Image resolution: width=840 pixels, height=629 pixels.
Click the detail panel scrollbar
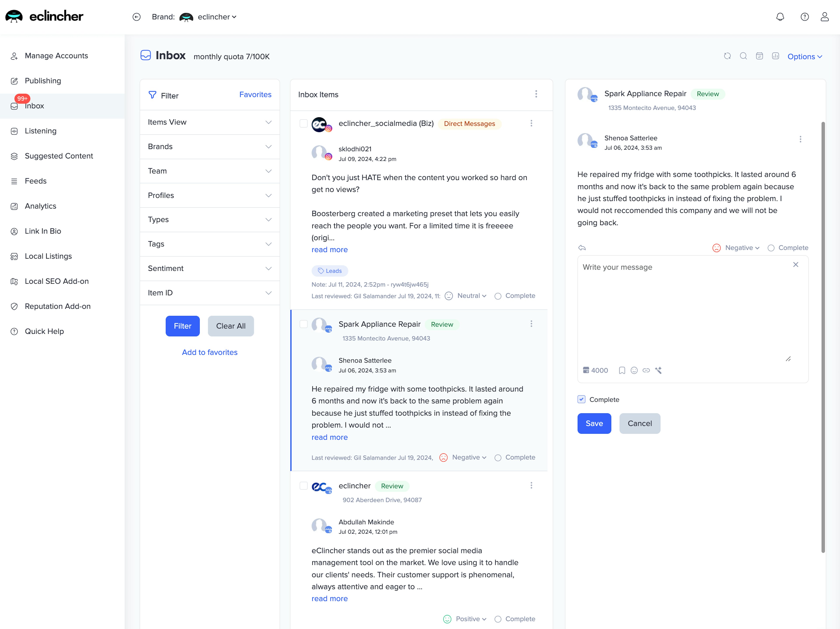click(x=823, y=337)
